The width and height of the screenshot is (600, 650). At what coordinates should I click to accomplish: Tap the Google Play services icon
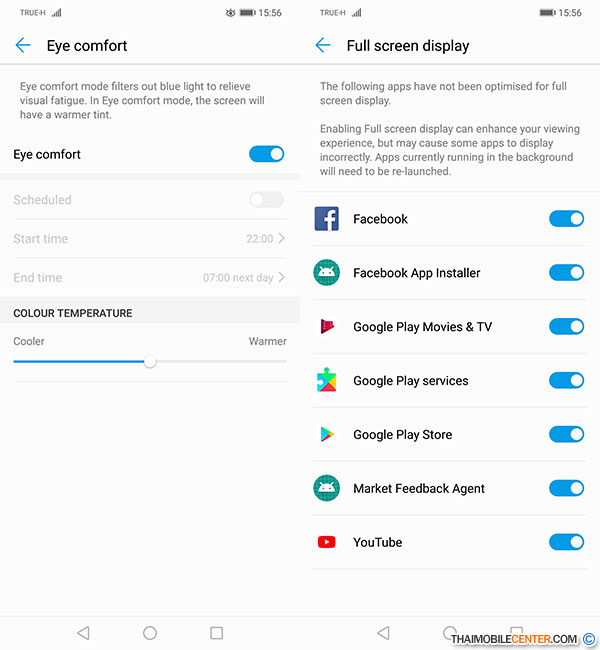coord(326,380)
